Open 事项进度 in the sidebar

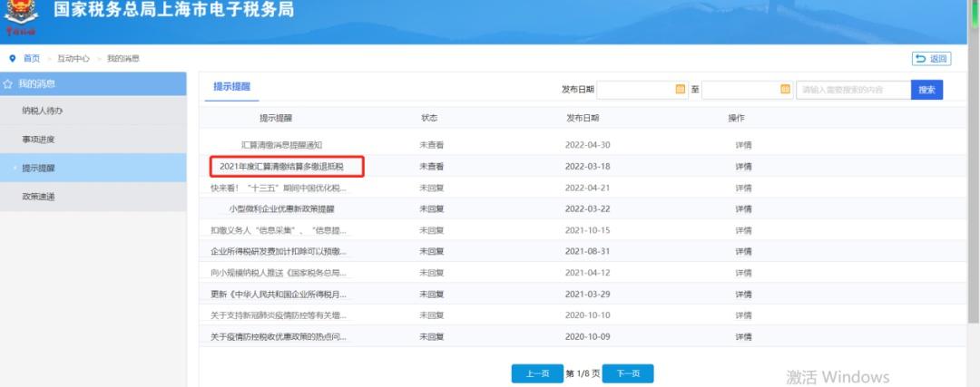pos(39,140)
